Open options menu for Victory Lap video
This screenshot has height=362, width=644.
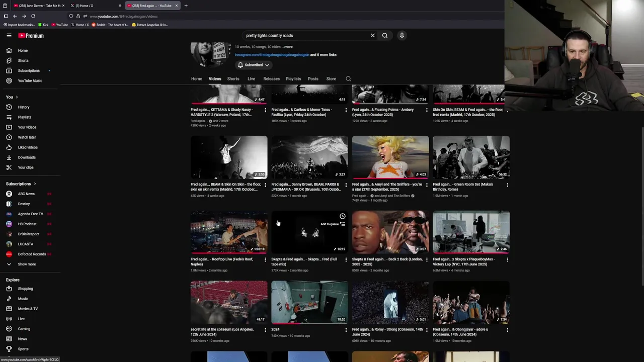[507, 260]
